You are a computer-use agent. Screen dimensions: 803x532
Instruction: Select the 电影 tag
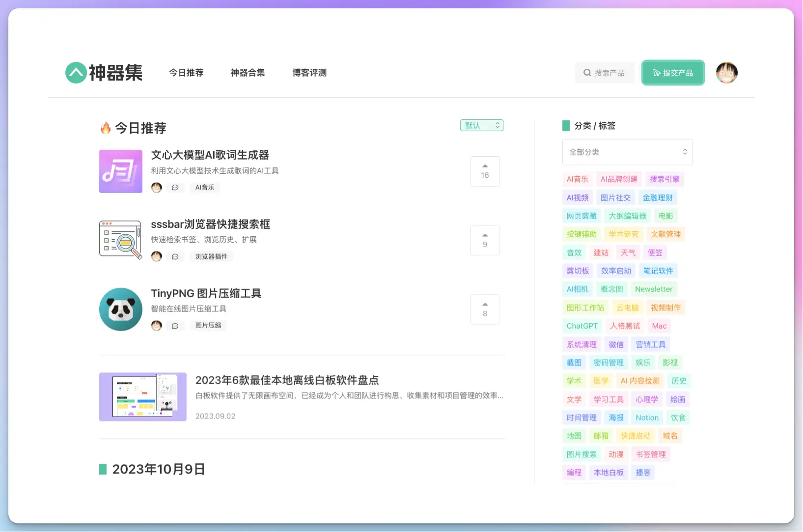pyautogui.click(x=666, y=216)
